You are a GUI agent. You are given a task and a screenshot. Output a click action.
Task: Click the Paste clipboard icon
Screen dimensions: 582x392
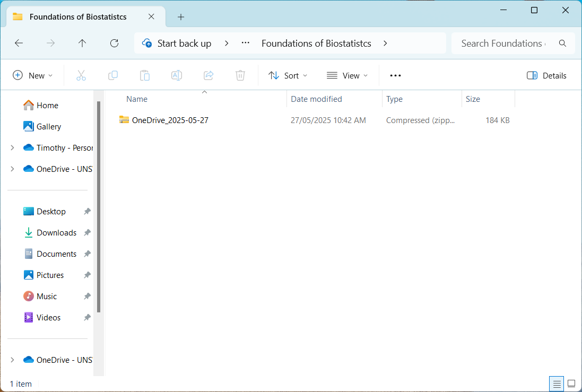coord(145,75)
